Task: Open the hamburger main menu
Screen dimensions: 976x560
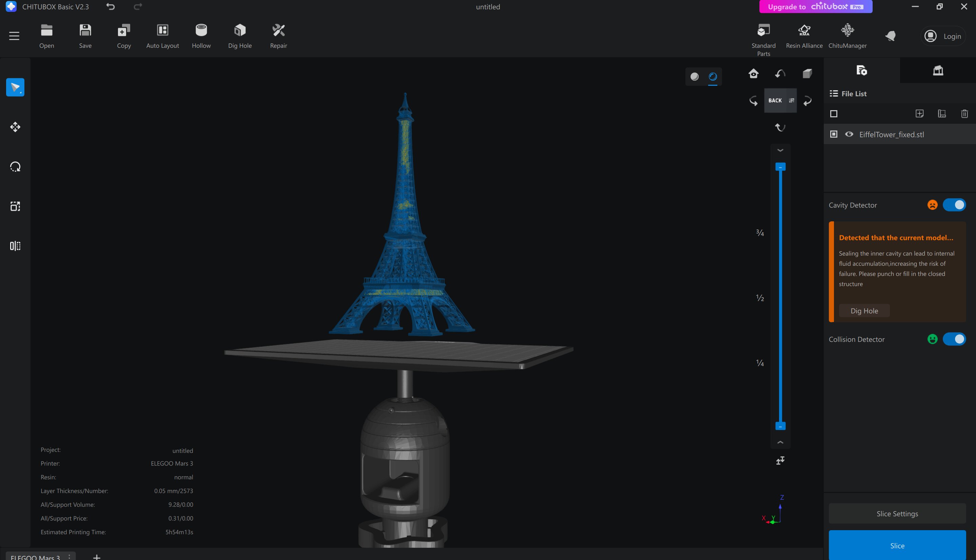Action: click(x=14, y=36)
